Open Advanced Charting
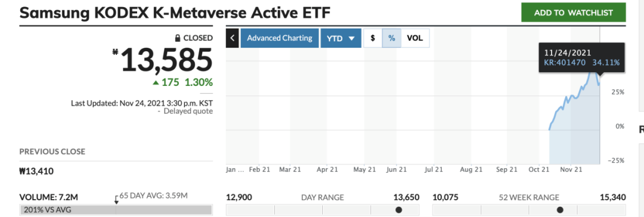This screenshot has width=644, height=217. [280, 38]
